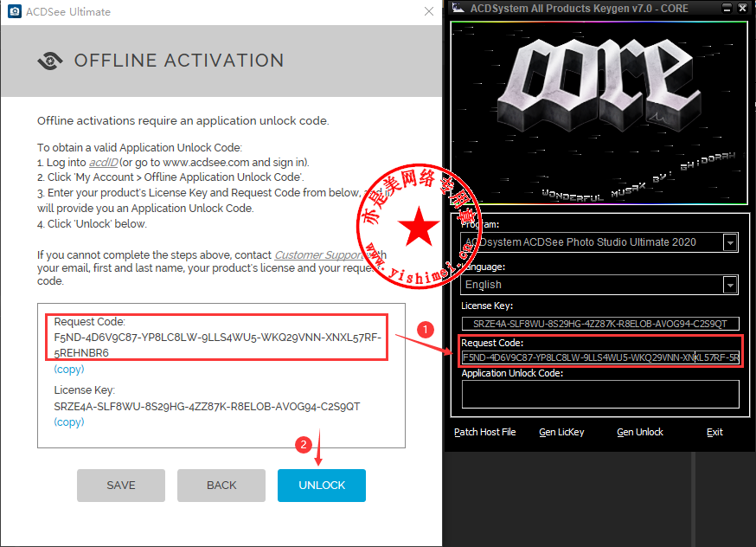
Task: Minimize the ACDSystem Keygen window
Action: 727,8
